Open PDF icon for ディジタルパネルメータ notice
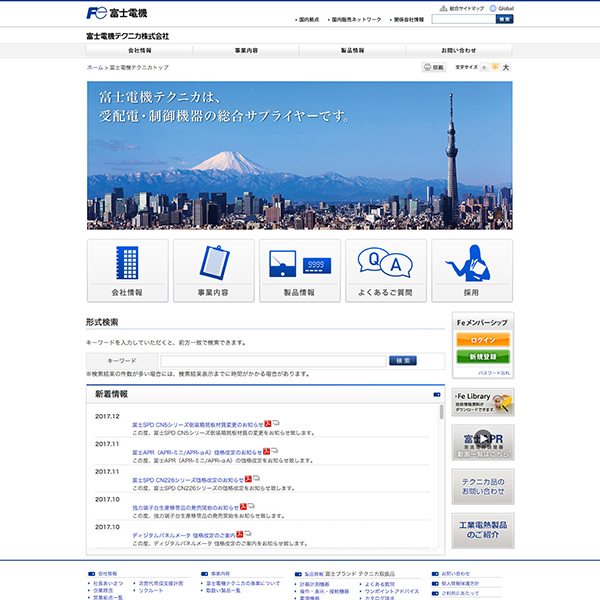The image size is (600, 600). (240, 534)
